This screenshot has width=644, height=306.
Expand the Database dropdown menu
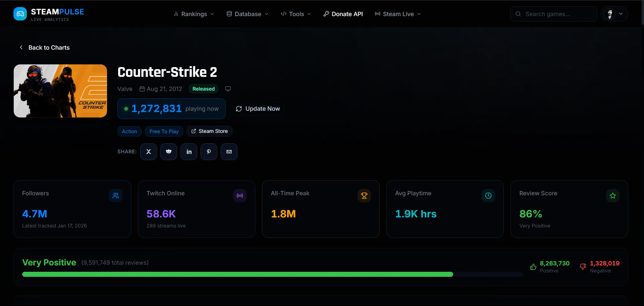(248, 14)
